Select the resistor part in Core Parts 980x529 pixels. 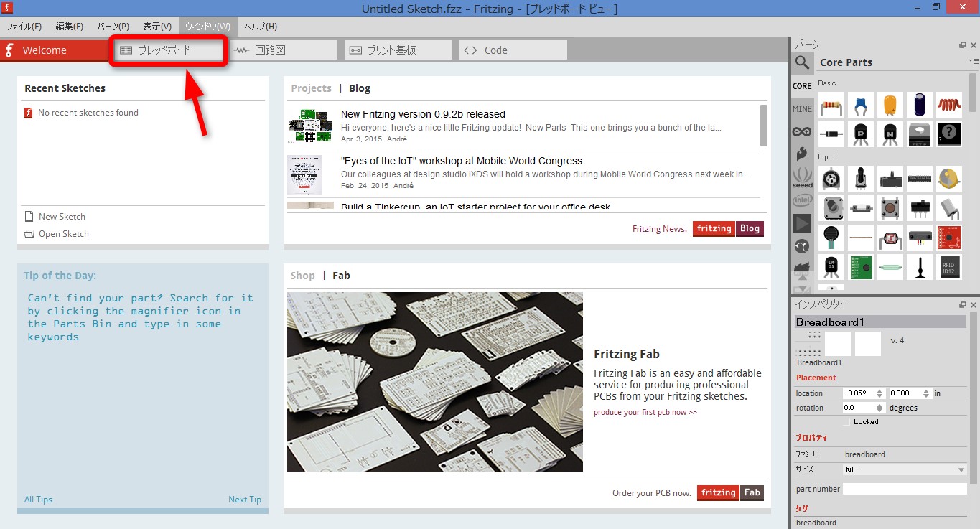point(831,105)
